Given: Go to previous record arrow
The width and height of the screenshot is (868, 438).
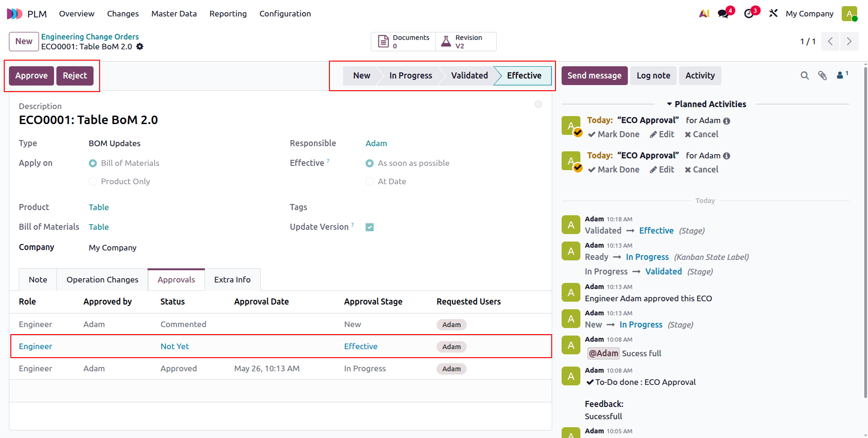Looking at the screenshot, I should pyautogui.click(x=830, y=41).
